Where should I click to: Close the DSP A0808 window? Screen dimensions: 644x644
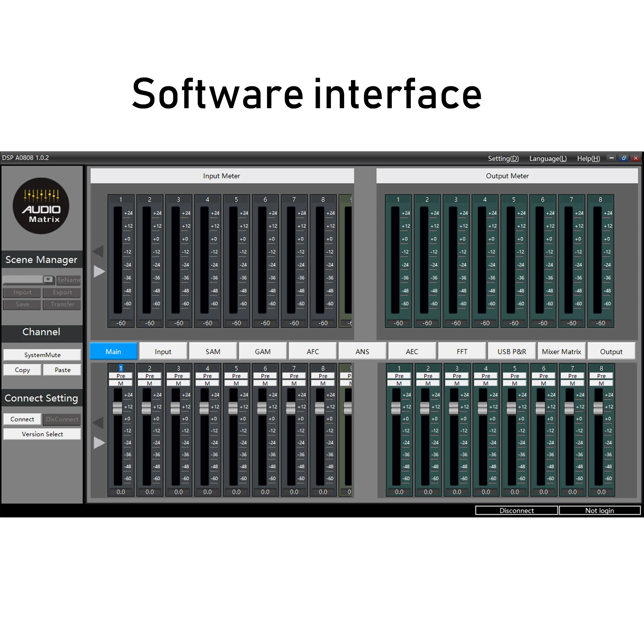[x=636, y=158]
